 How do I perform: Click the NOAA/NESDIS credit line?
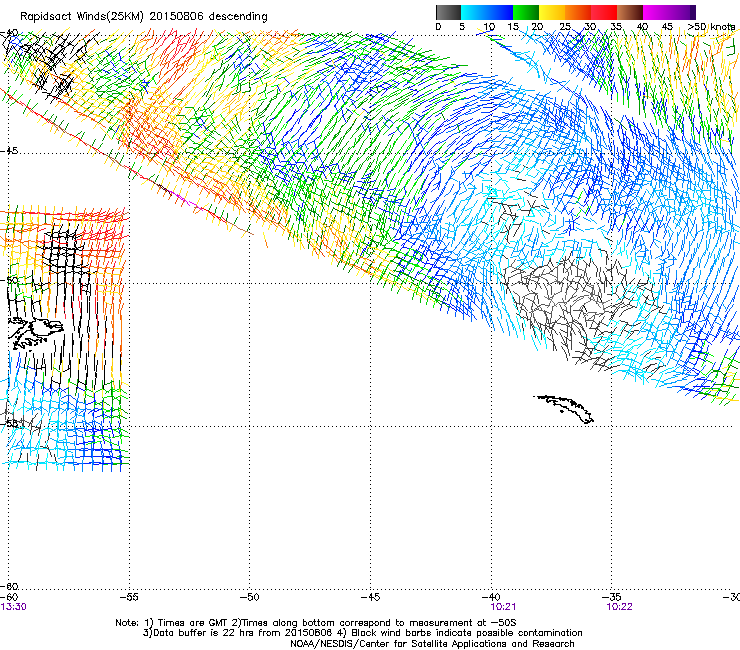[432, 644]
